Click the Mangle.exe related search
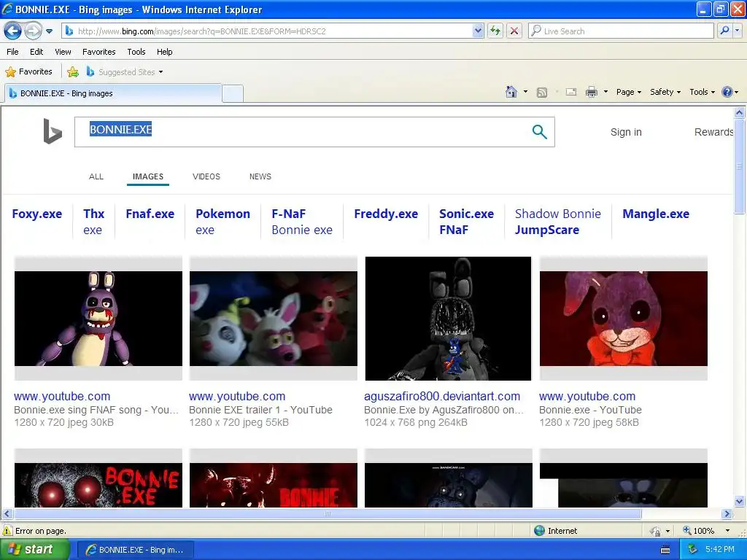The height and width of the screenshot is (560, 747). pos(656,214)
